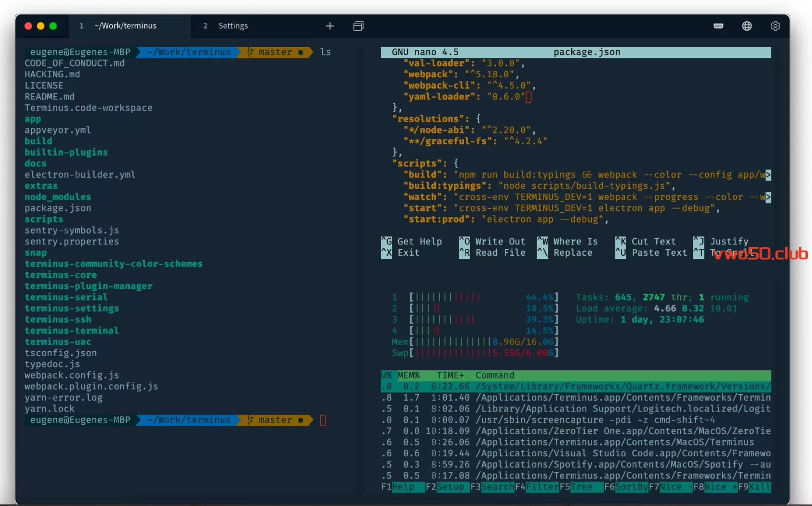Toggle tree view with F5 Tree in htop

(581, 487)
